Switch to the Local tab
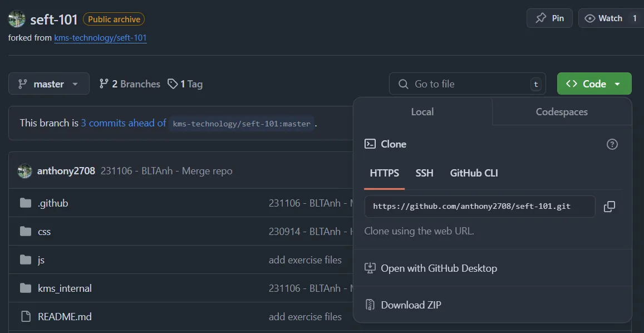Viewport: 644px width, 333px height. tap(422, 112)
